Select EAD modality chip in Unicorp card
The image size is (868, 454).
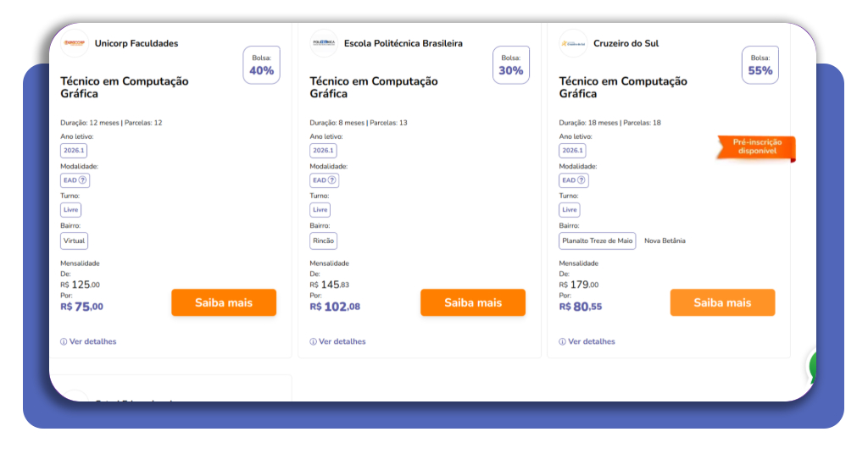point(75,180)
